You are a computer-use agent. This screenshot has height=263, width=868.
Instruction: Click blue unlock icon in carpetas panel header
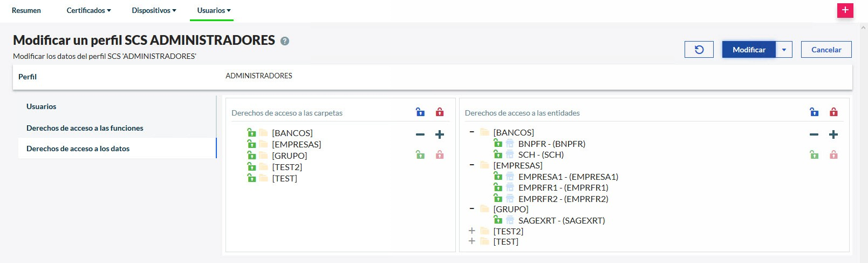tap(420, 112)
